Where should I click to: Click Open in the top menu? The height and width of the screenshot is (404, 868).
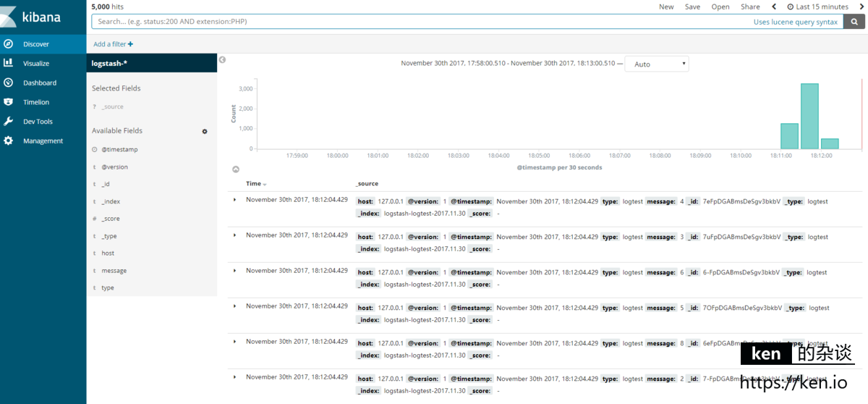(720, 7)
